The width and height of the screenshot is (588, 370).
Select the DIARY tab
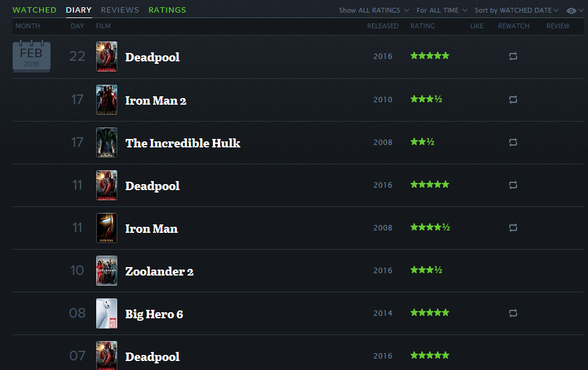(x=79, y=10)
